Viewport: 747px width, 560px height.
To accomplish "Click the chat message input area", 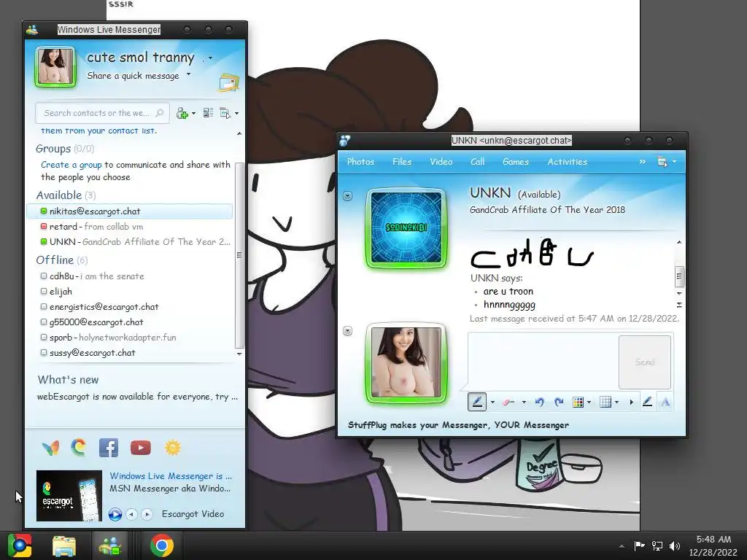I will (x=543, y=361).
